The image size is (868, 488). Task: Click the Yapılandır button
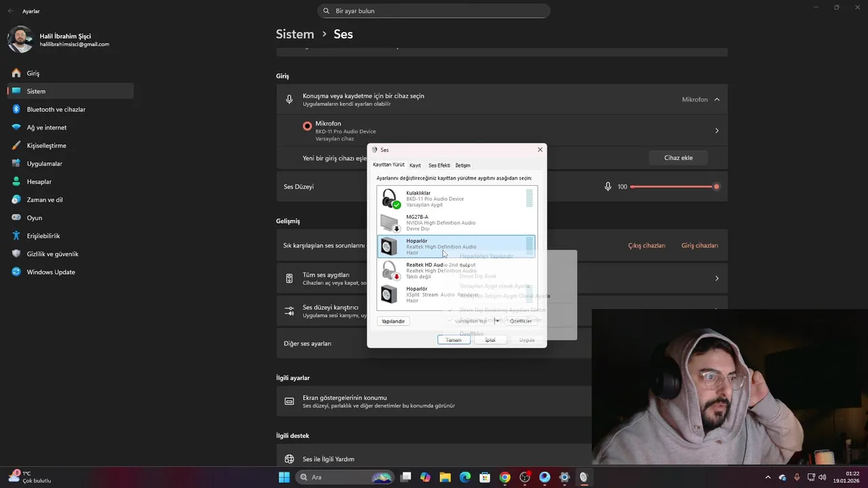[x=393, y=321]
